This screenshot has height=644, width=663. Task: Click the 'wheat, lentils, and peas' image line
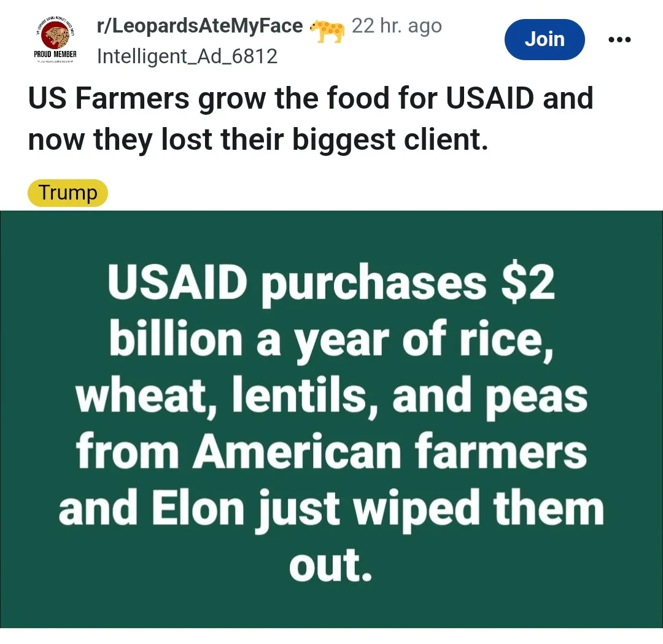pyautogui.click(x=331, y=397)
